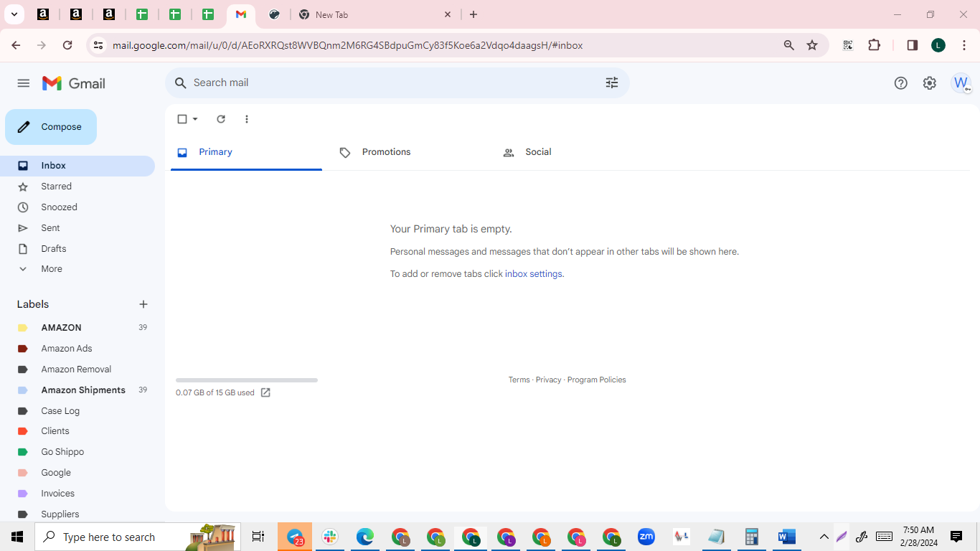The width and height of the screenshot is (980, 551).
Task: Create a new label with plus icon
Action: coord(143,304)
